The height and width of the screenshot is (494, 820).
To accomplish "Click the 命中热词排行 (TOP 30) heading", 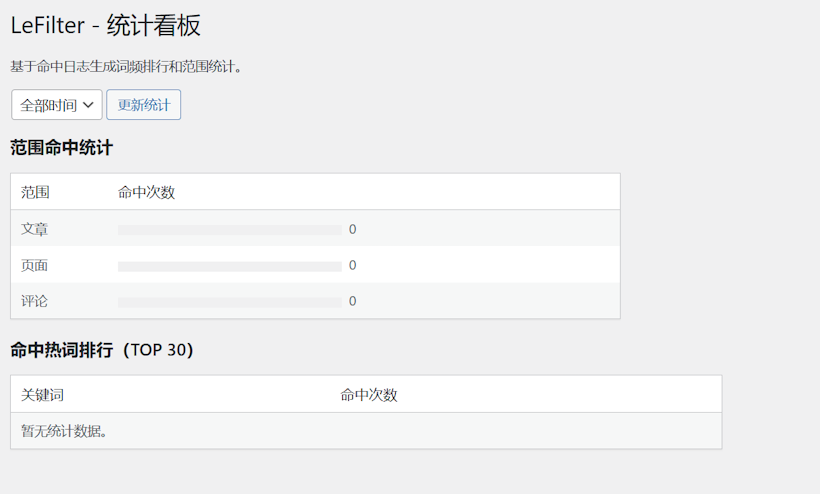I will click(102, 350).
